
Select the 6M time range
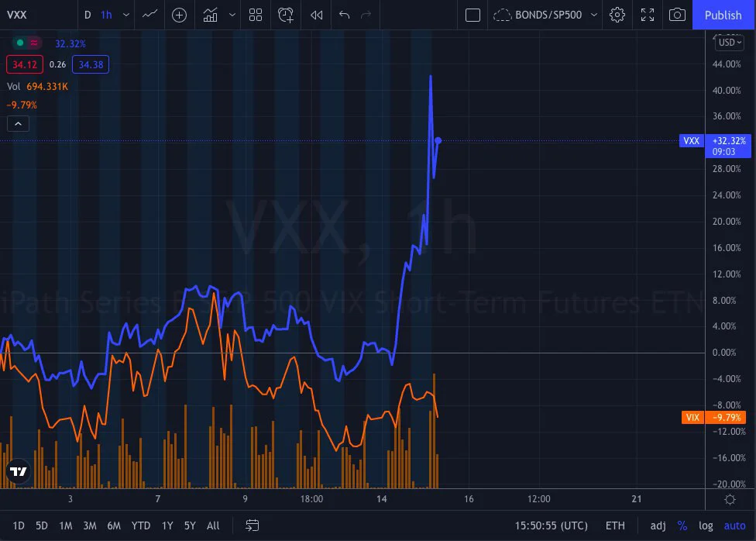point(114,525)
